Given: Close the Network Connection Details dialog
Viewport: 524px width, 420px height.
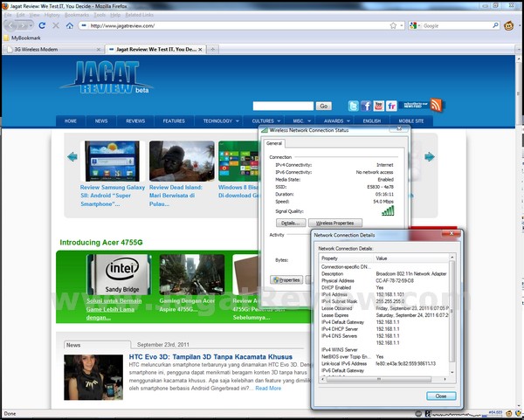Looking at the screenshot, I should 441,396.
